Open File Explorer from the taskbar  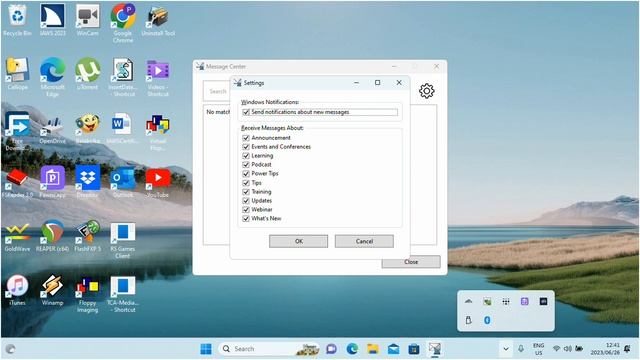[373, 349]
